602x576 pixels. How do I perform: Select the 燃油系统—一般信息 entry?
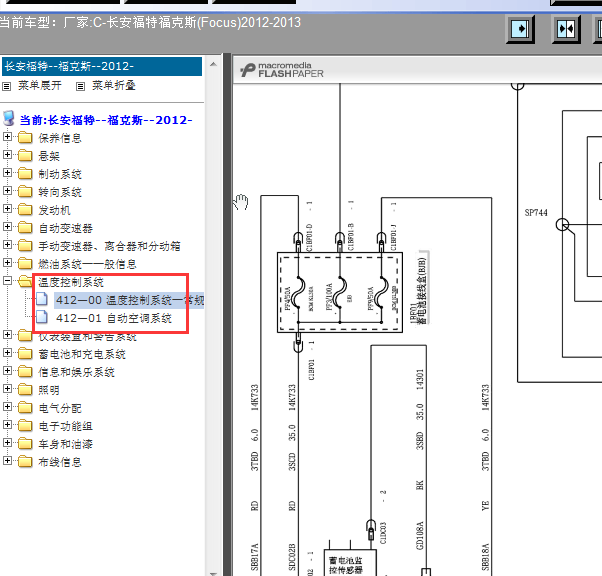[87, 264]
